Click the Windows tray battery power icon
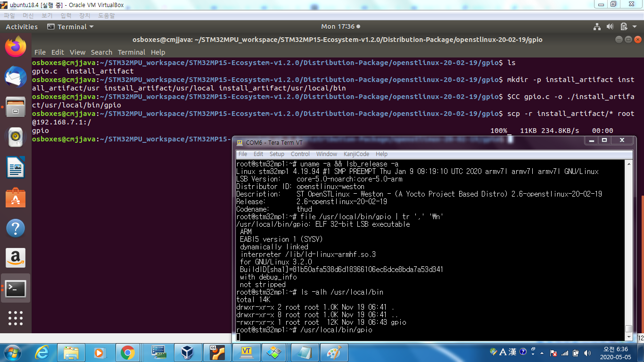This screenshot has width=644, height=362. [576, 353]
